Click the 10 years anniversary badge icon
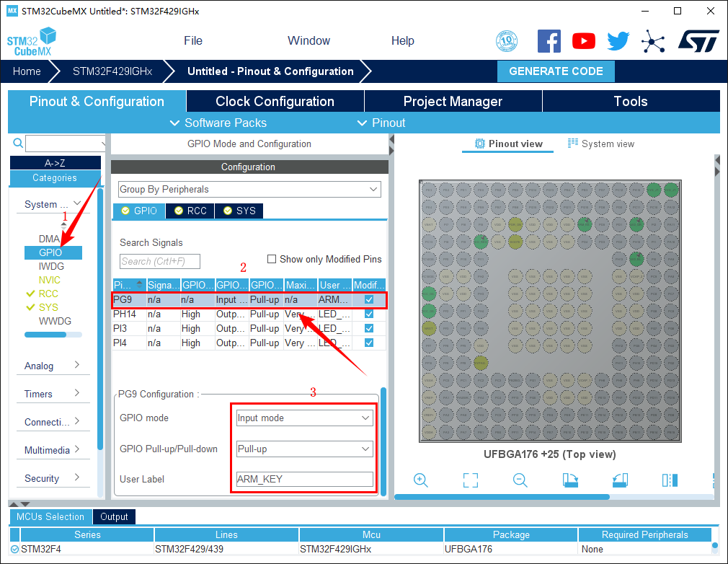This screenshot has width=728, height=564. 507,41
